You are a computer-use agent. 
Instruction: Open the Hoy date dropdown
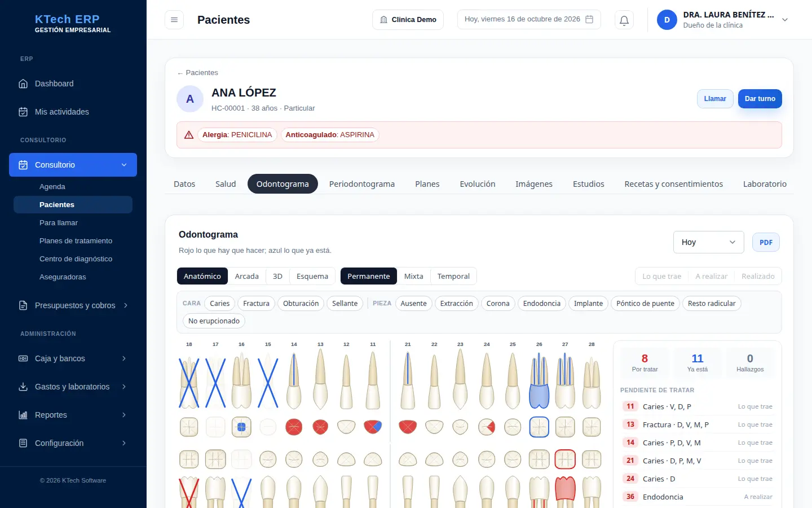tap(709, 242)
